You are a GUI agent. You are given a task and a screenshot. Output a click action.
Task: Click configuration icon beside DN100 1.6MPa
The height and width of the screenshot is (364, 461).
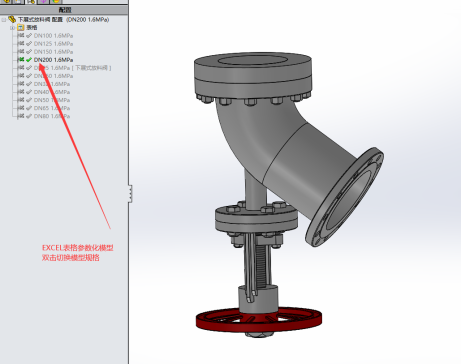click(21, 35)
